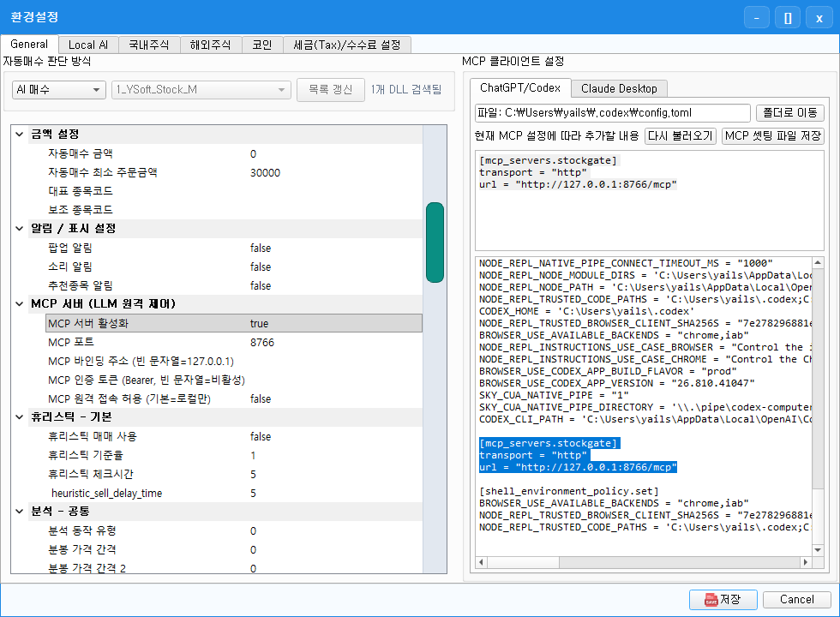Viewport: 840px width, 617px height.
Task: Switch to the Local AI tab
Action: tap(88, 45)
